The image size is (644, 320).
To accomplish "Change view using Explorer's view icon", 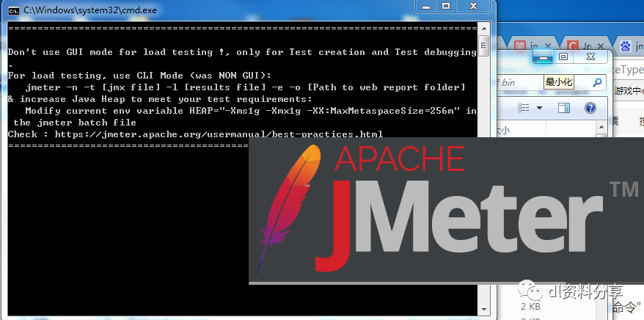I will coord(523,108).
